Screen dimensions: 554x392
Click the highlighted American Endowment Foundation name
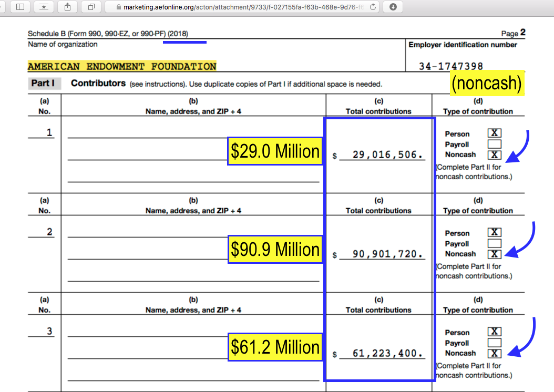point(122,66)
